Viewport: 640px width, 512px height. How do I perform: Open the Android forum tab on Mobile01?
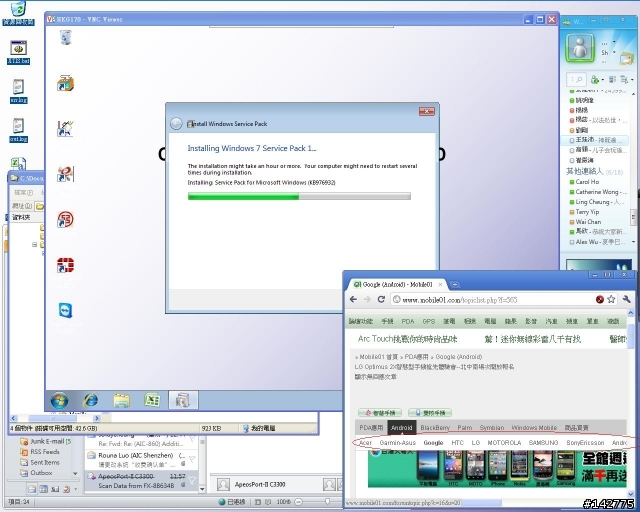[402, 427]
